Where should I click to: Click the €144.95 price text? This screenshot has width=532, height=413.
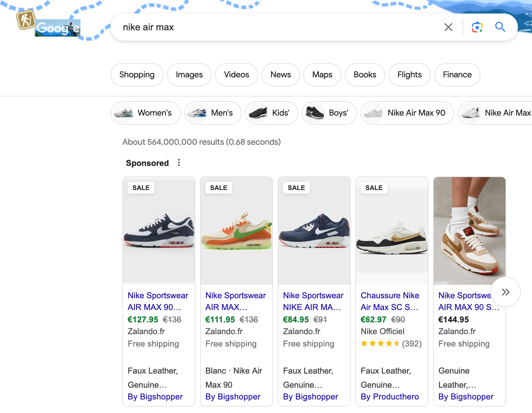click(x=453, y=319)
